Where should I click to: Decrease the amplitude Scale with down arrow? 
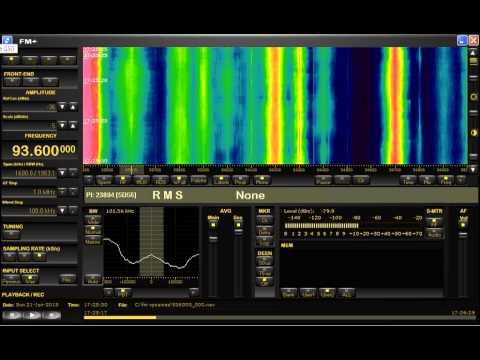coord(62,125)
